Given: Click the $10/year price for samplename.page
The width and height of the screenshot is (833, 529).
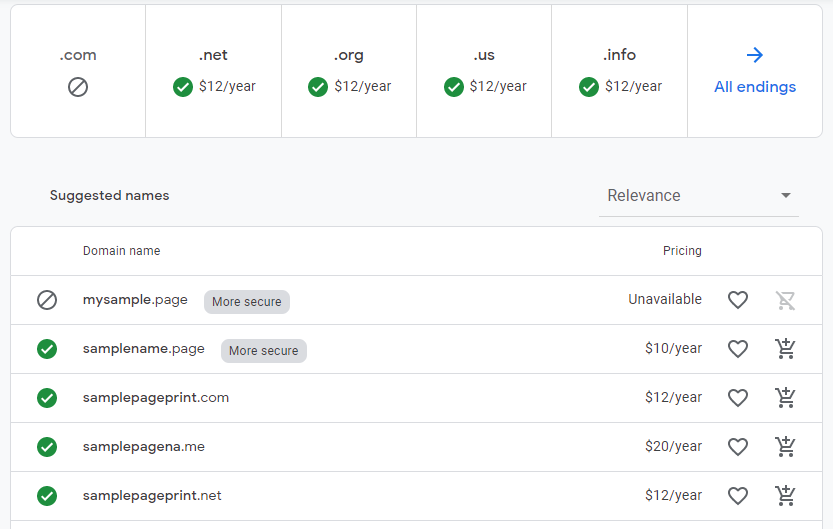Looking at the screenshot, I should [x=673, y=348].
